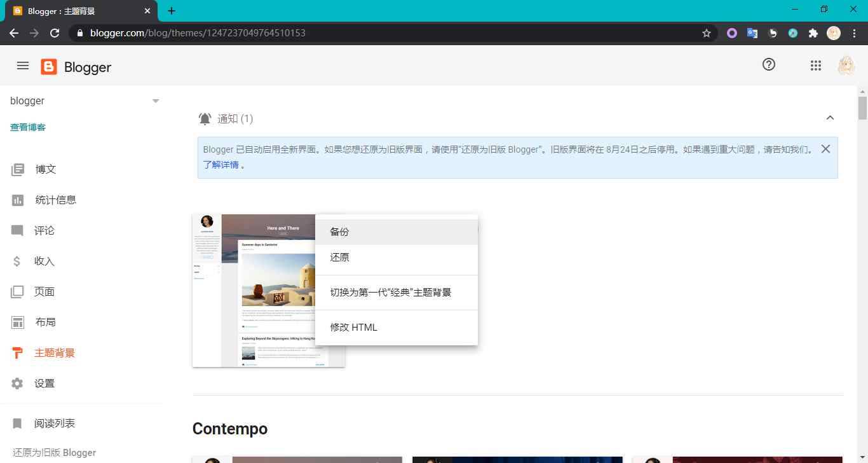Click the 通知 (1) label
868x463 pixels.
(235, 119)
